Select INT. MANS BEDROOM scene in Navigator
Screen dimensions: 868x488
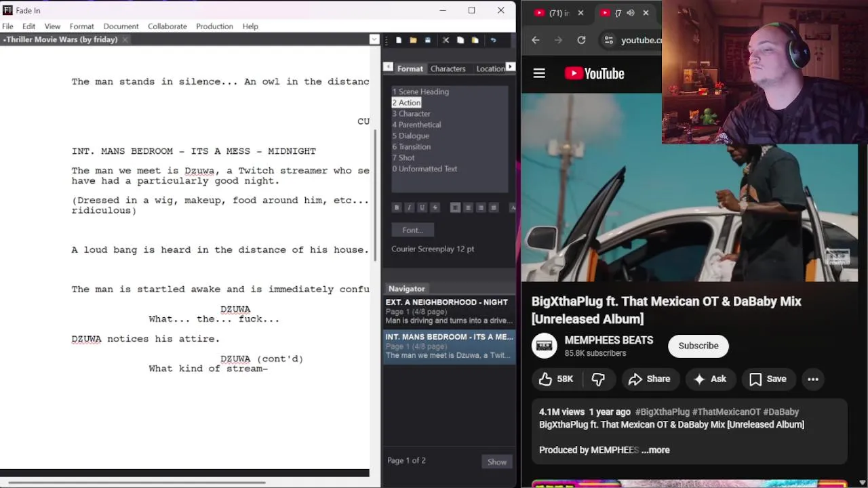(x=449, y=346)
